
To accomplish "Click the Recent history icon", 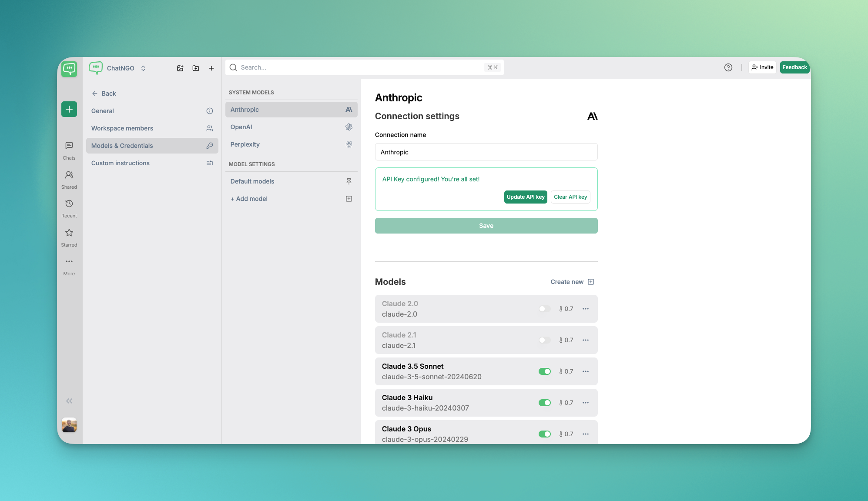I will coord(69,204).
